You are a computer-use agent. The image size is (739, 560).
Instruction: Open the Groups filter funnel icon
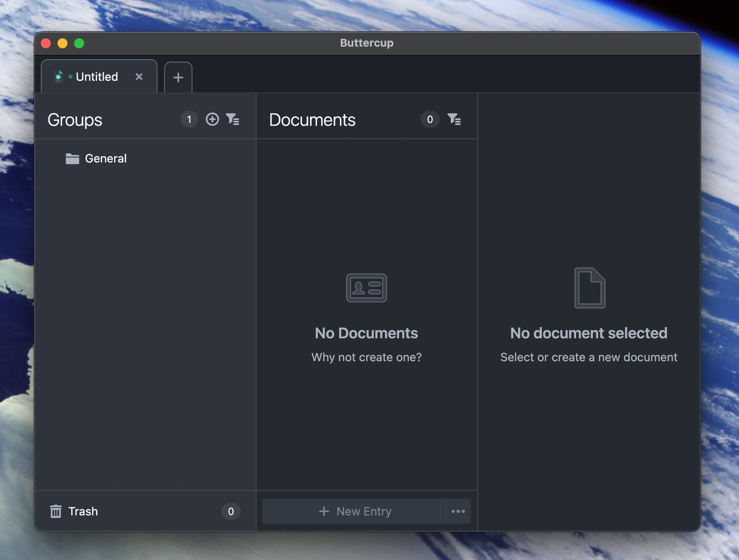tap(233, 120)
